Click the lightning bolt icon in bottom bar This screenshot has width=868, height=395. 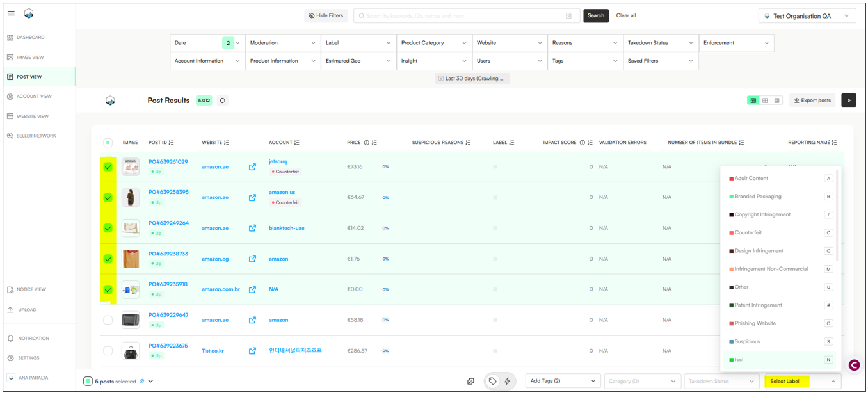pyautogui.click(x=508, y=382)
